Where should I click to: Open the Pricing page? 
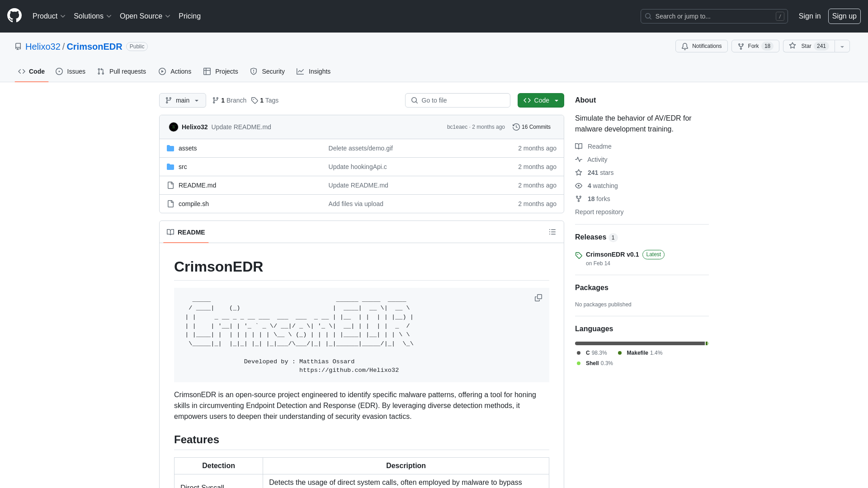click(189, 16)
